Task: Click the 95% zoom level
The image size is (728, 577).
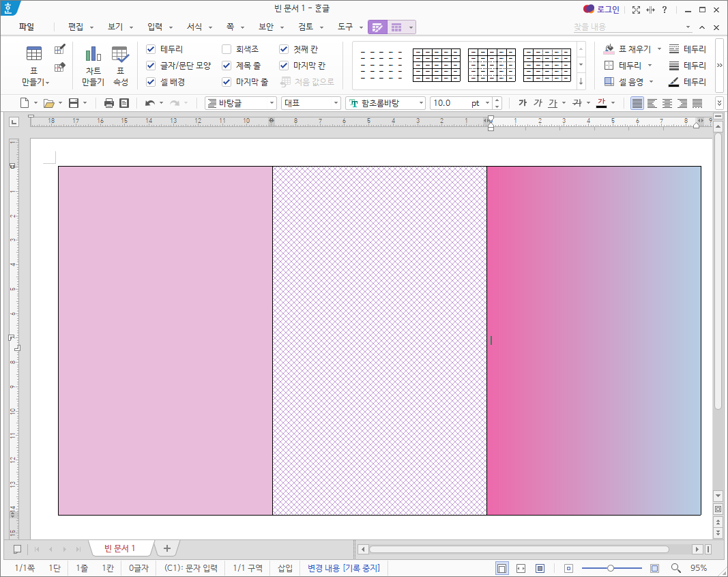Action: pyautogui.click(x=699, y=568)
